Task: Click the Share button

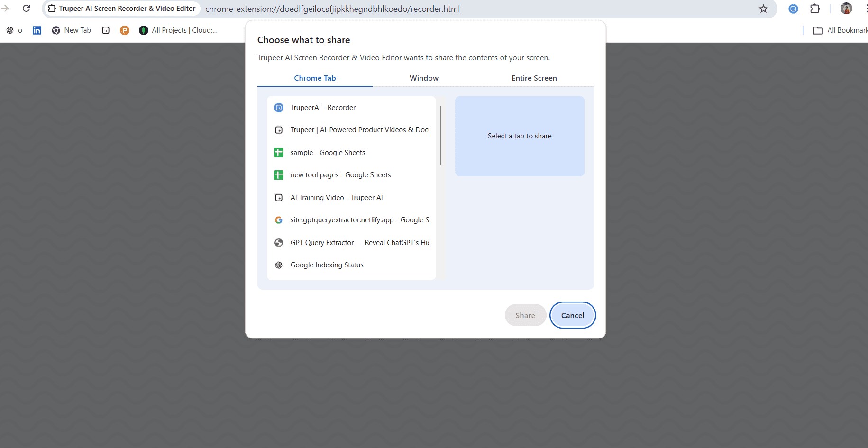Action: [x=525, y=315]
